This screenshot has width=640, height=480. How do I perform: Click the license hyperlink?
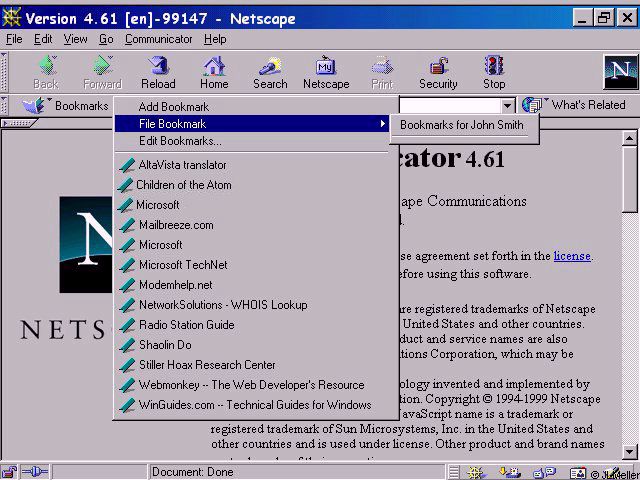(572, 256)
